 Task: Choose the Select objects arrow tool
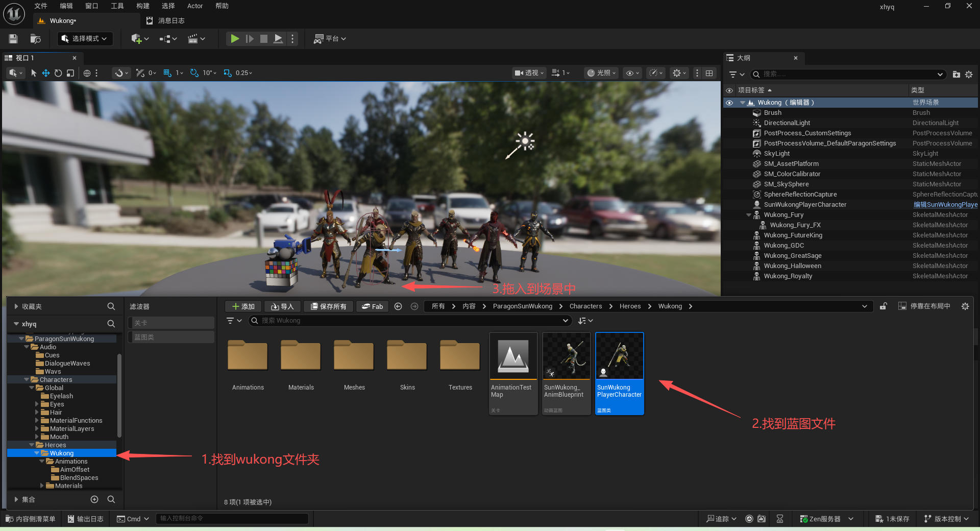[x=34, y=73]
